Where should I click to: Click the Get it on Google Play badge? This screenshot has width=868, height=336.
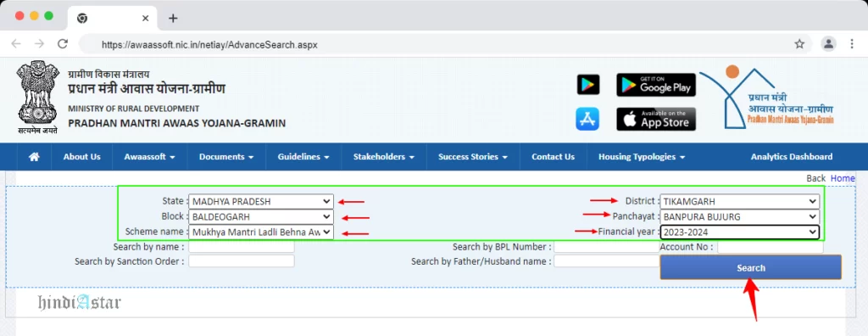pos(656,85)
